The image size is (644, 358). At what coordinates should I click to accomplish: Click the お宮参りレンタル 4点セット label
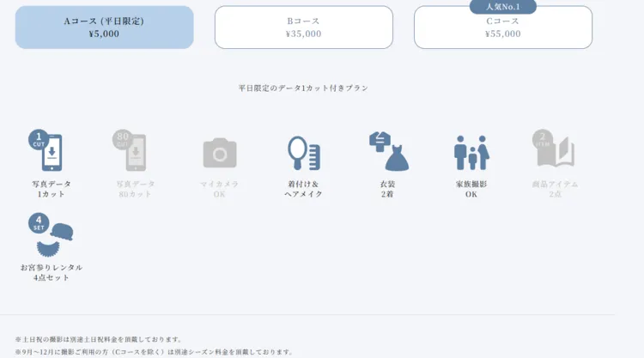52,272
